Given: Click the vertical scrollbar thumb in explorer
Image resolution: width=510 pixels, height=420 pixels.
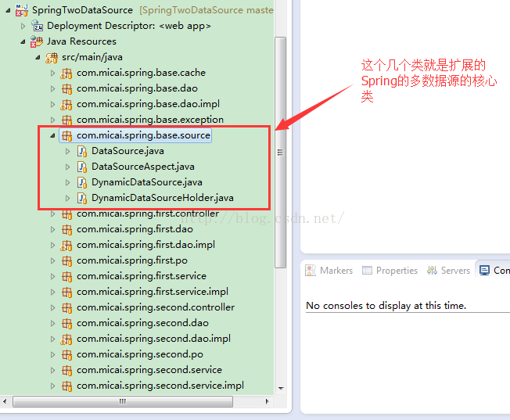Looking at the screenshot, I should [280, 153].
